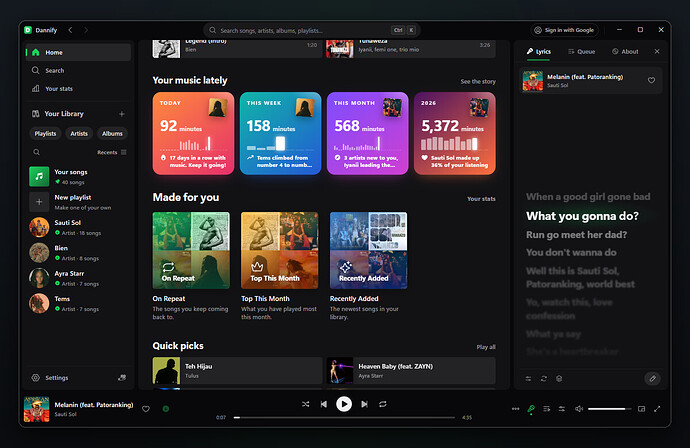Viewport: 690px width, 448px height.
Task: Open Bien artist in library
Action: pyautogui.click(x=78, y=253)
